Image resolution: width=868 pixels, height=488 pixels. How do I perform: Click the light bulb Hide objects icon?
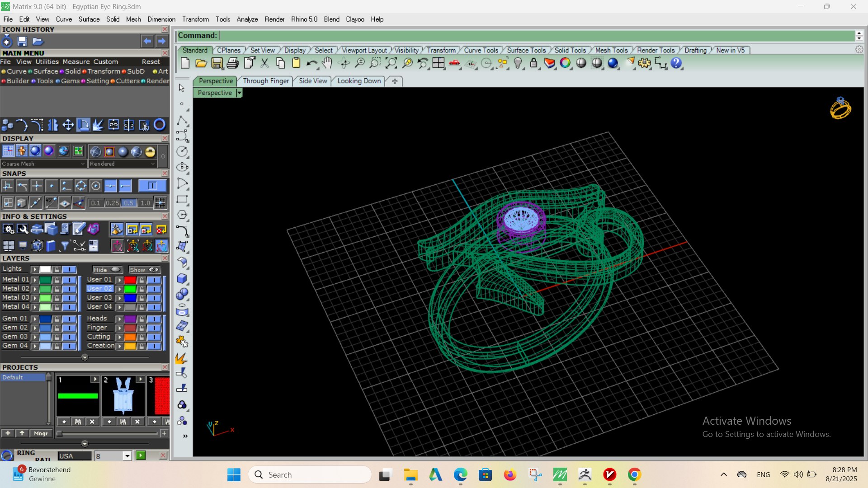click(x=518, y=63)
